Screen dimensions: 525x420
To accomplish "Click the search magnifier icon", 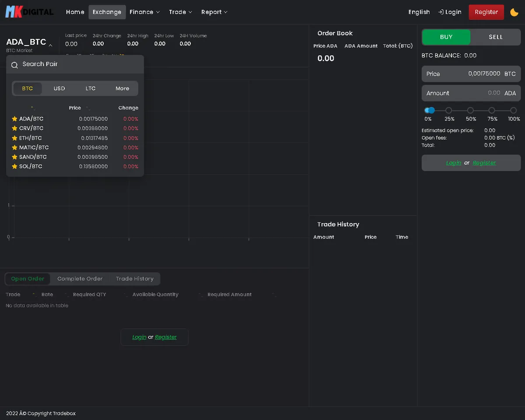I will click(x=14, y=65).
